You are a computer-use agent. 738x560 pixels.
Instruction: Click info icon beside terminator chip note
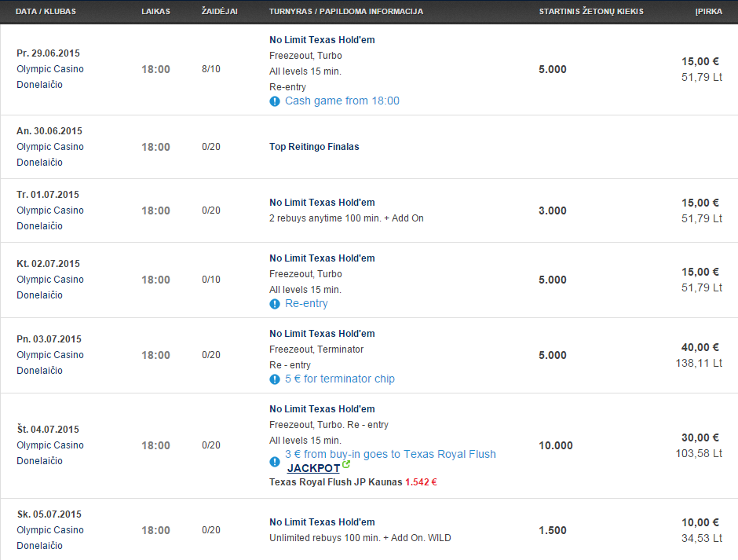[x=275, y=379]
